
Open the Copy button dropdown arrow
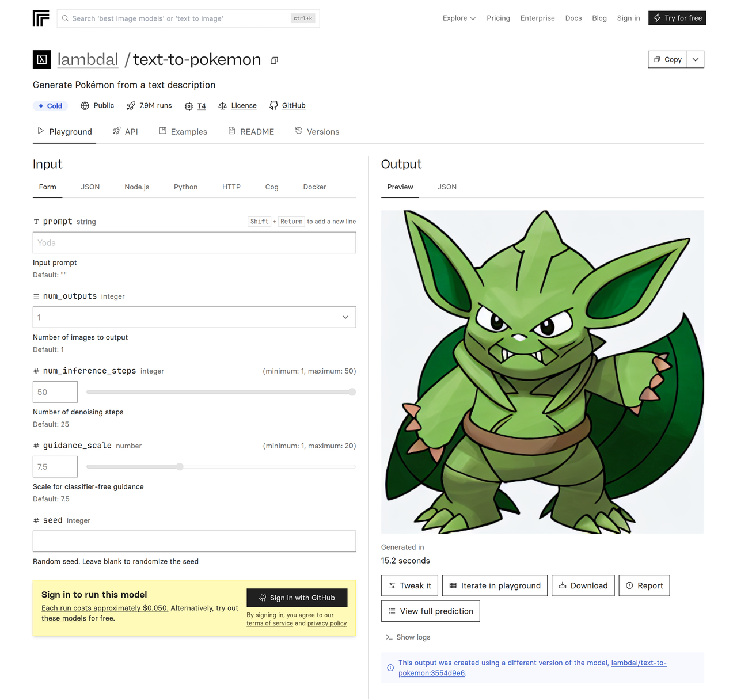pyautogui.click(x=696, y=59)
